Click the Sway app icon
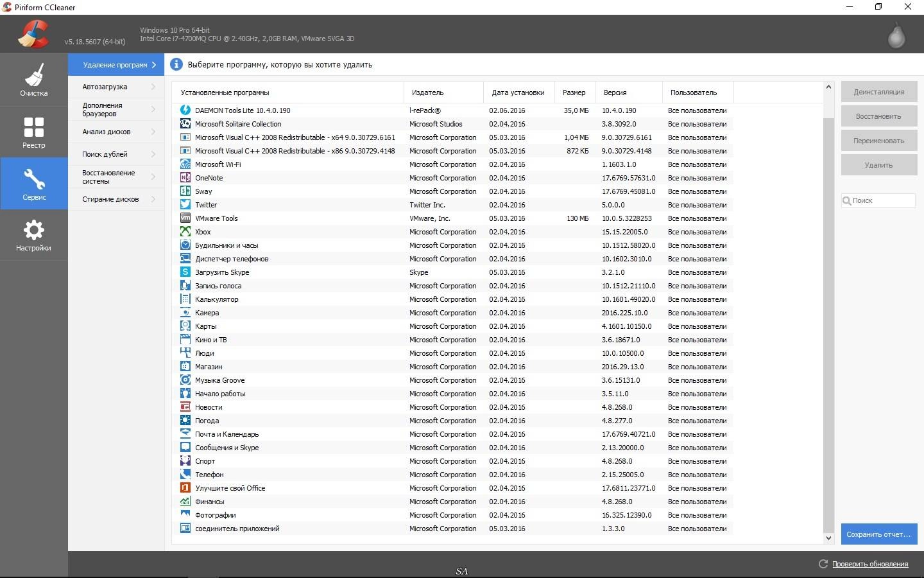The height and width of the screenshot is (578, 924). 185,191
